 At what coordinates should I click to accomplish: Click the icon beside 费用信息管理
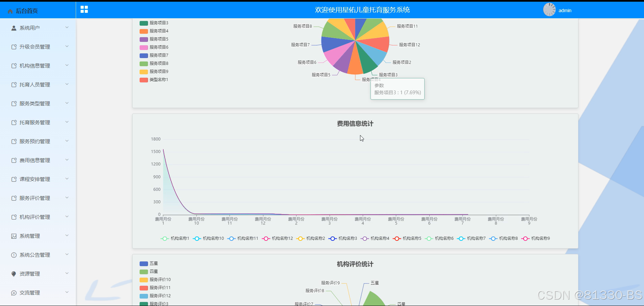(x=14, y=160)
